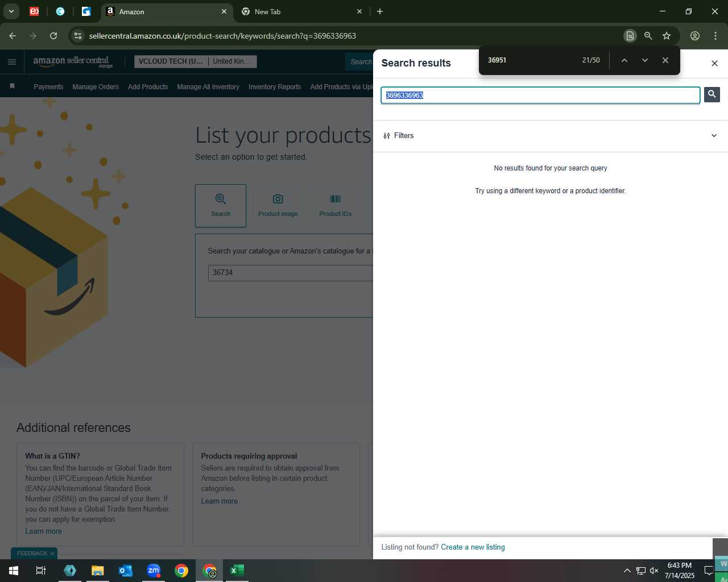Screen dimensions: 728x582
Task: Click the Filters sliders icon
Action: tap(387, 136)
